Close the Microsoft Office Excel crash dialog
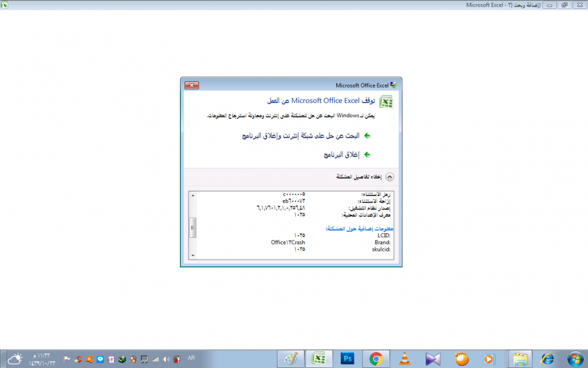This screenshot has width=588, height=368. click(x=192, y=85)
